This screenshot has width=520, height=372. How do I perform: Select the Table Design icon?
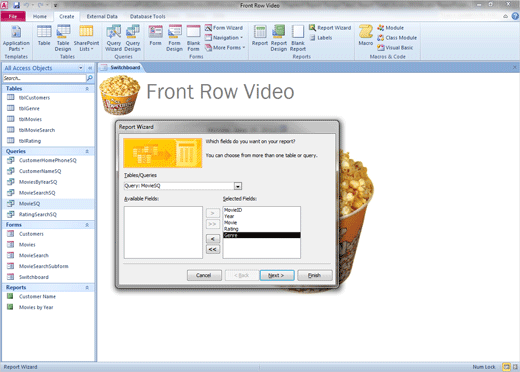(x=63, y=38)
